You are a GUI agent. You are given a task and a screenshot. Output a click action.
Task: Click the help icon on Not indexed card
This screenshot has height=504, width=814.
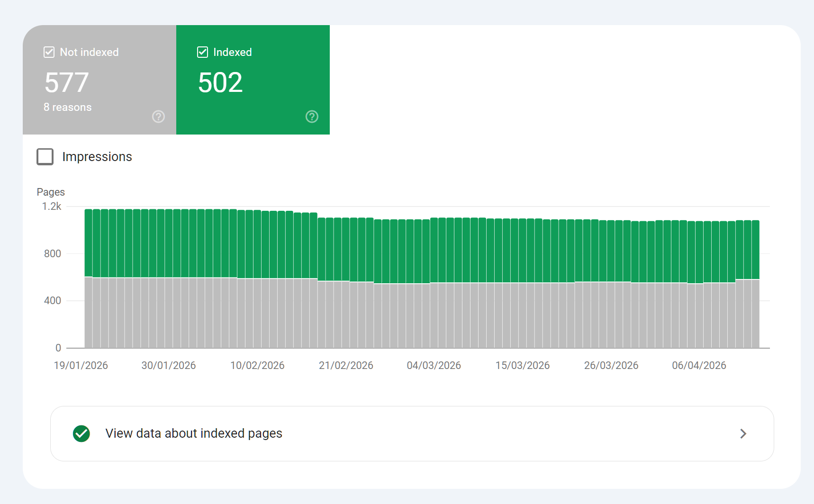coord(158,117)
